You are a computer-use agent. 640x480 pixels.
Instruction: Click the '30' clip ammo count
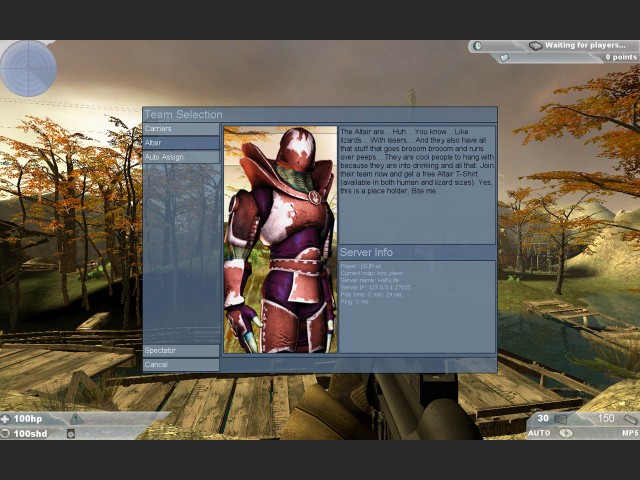(x=543, y=418)
